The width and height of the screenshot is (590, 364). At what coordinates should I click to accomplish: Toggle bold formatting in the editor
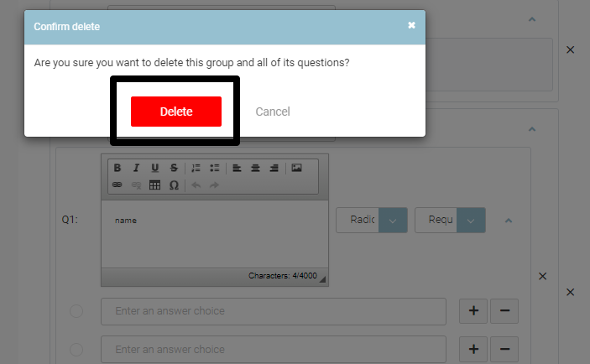pos(117,168)
